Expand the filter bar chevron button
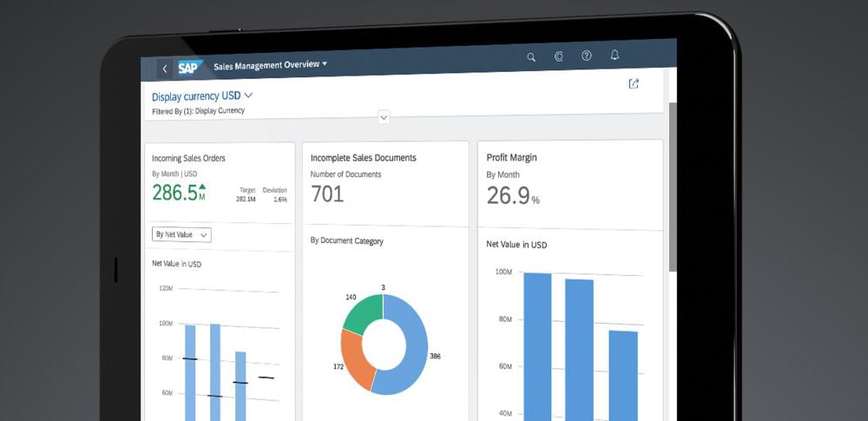Image resolution: width=868 pixels, height=421 pixels. pyautogui.click(x=384, y=117)
